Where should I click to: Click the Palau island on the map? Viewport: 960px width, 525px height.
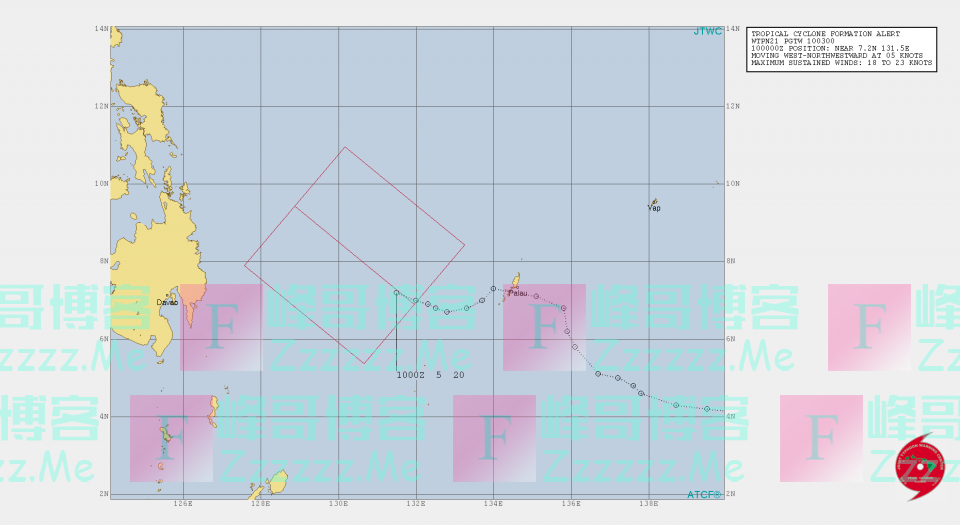tap(516, 283)
